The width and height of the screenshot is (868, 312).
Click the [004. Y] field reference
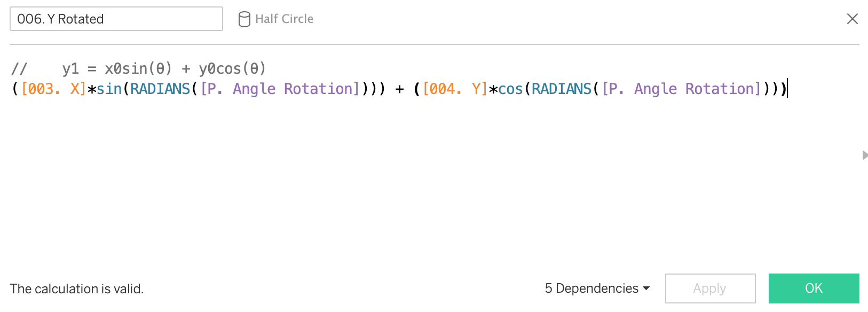[x=455, y=89]
